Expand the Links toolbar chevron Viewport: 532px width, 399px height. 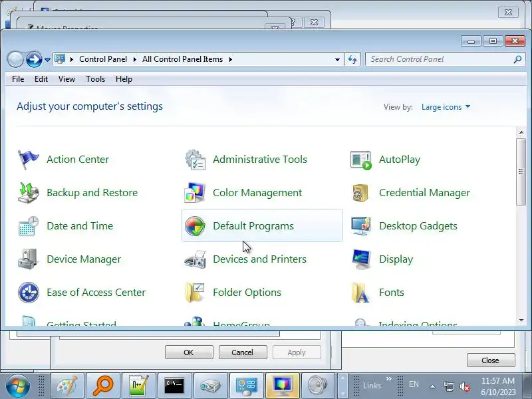click(389, 378)
